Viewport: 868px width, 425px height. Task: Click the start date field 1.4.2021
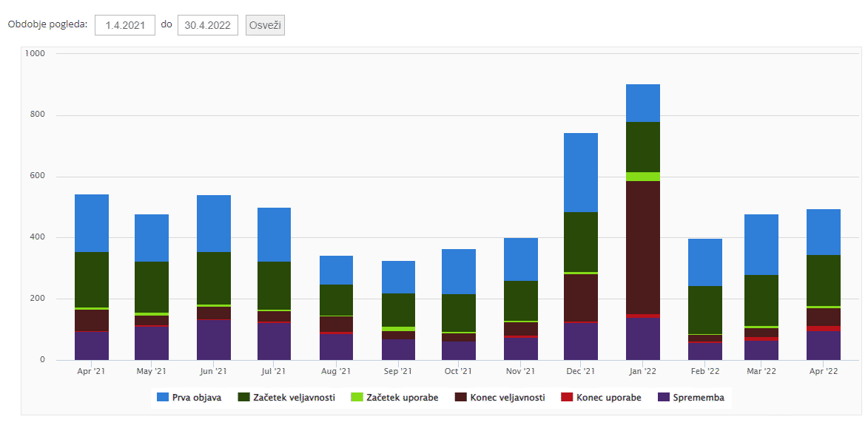coord(124,24)
